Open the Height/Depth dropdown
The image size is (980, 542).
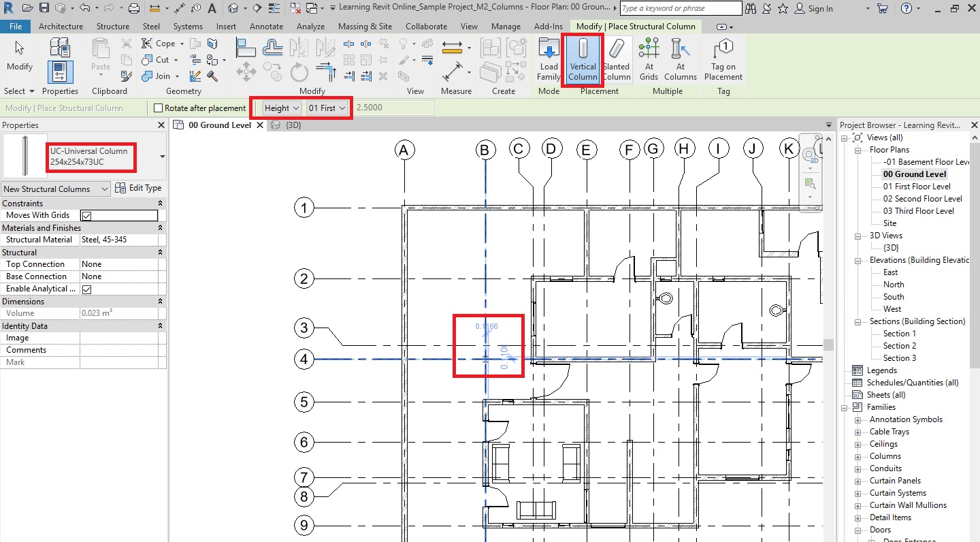(282, 108)
